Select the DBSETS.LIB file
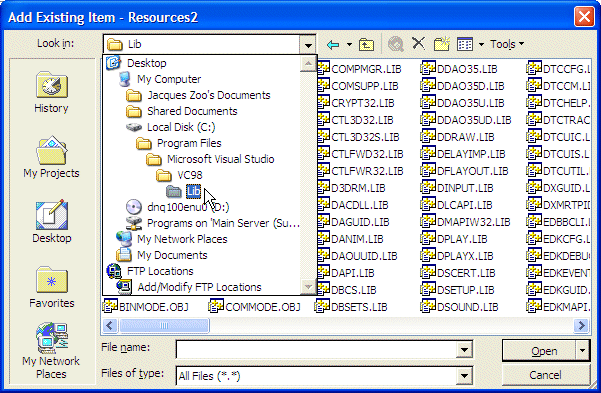601x393 pixels. [351, 307]
